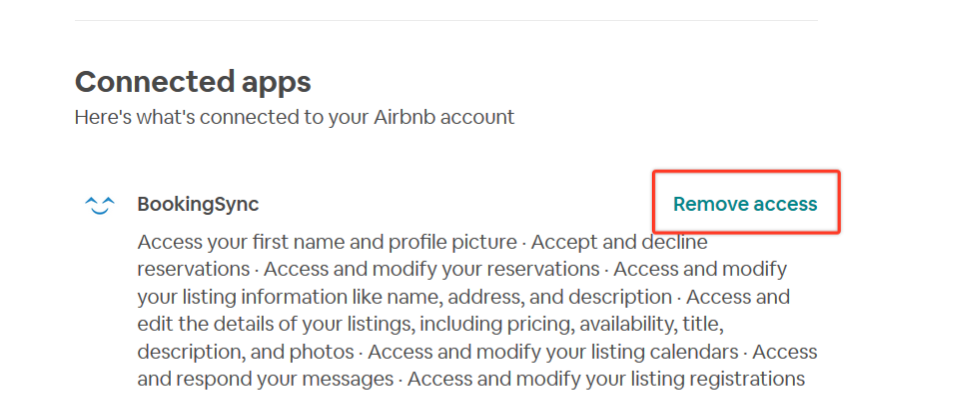Screen dimensions: 959x408
Task: Click "Access and modify your reservations" text
Action: point(431,270)
